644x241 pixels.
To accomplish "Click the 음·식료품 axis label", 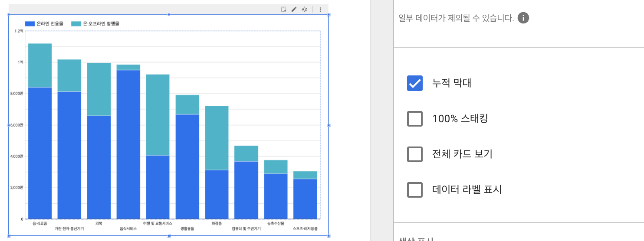I will coord(40,224).
